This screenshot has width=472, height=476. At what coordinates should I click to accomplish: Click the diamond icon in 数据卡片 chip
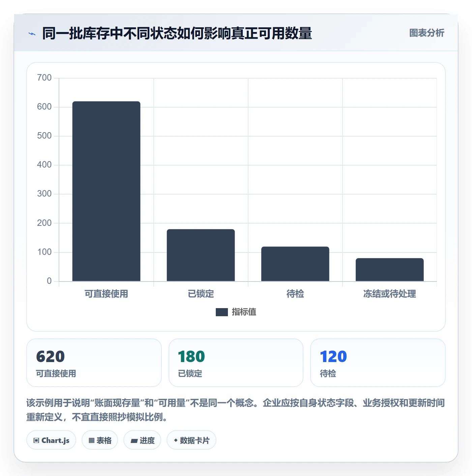[x=176, y=440]
